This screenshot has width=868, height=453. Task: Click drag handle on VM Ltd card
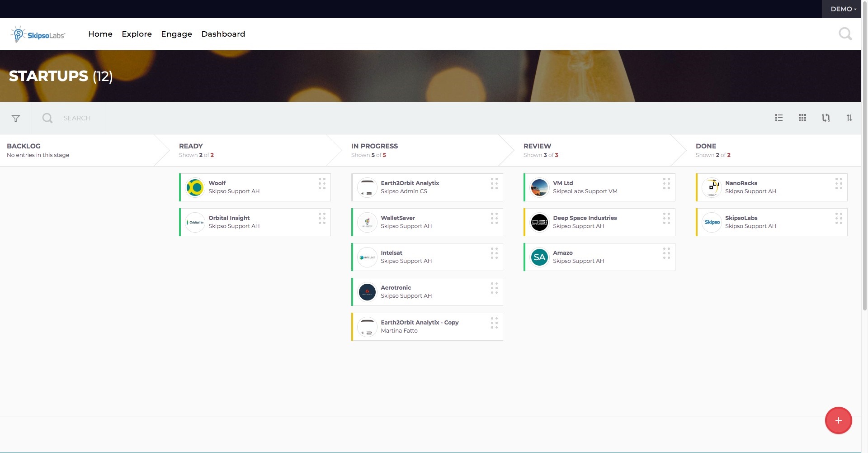click(x=666, y=183)
